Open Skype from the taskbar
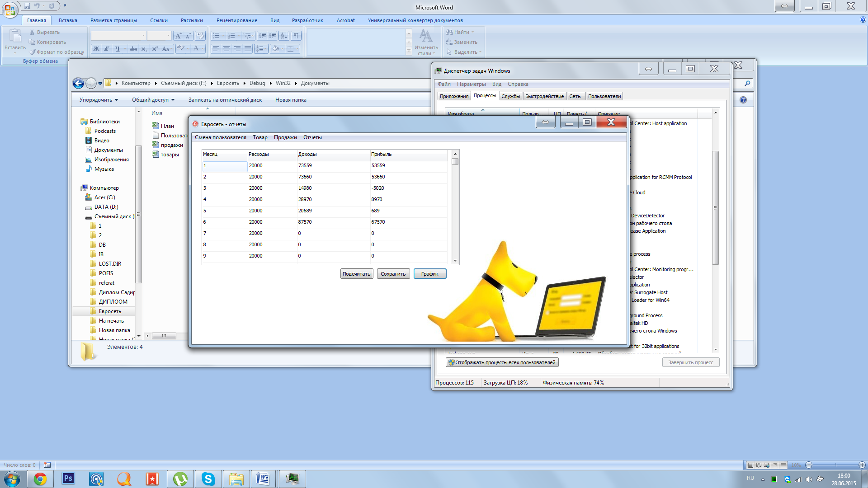The width and height of the screenshot is (868, 488). point(208,479)
